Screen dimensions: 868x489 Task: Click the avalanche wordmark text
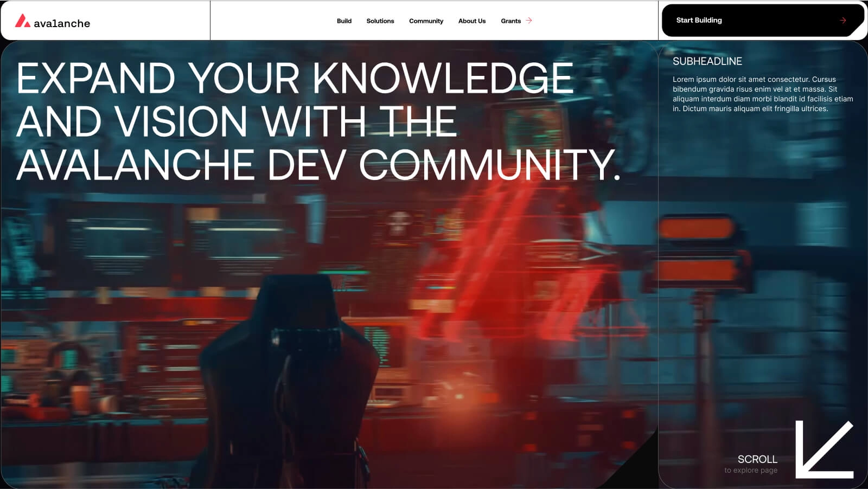point(62,23)
